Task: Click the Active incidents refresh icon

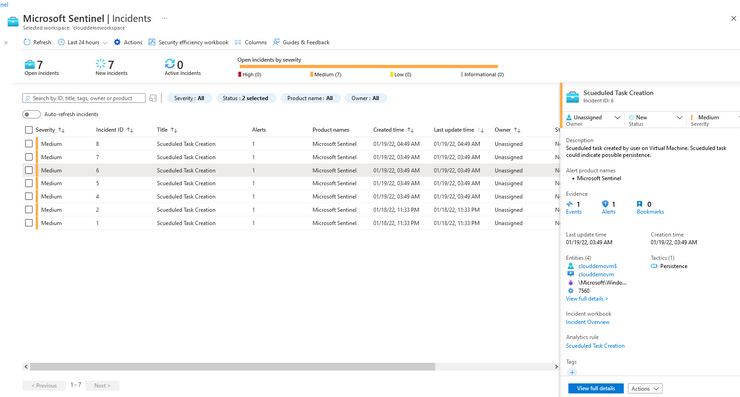Action: pos(169,64)
